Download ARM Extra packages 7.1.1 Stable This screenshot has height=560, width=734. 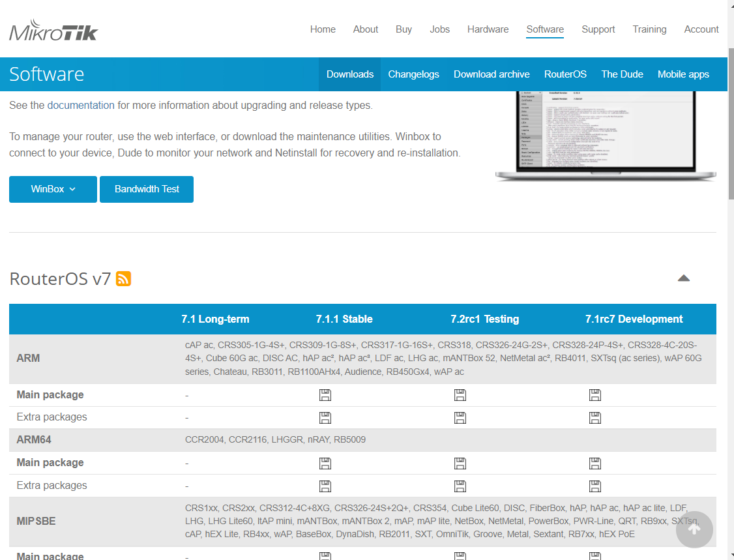325,418
